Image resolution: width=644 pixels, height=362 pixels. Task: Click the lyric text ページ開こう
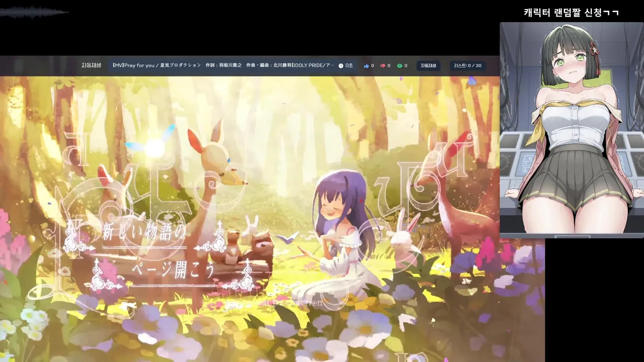[x=174, y=269]
